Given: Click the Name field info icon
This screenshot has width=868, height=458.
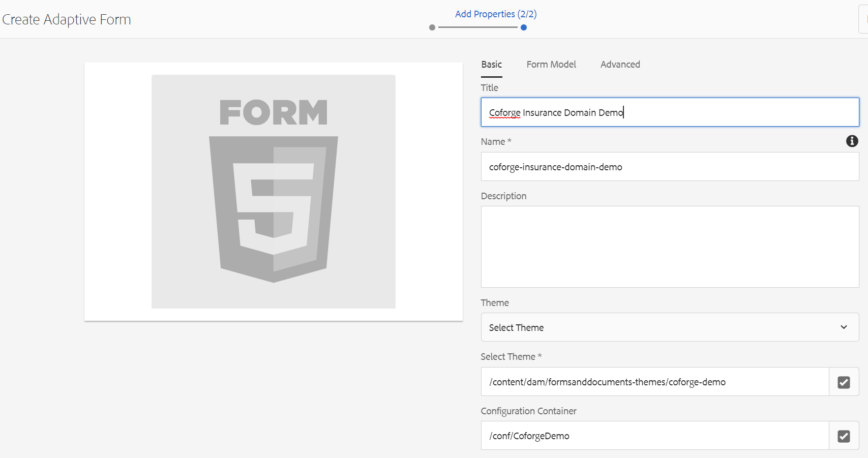Looking at the screenshot, I should 852,141.
